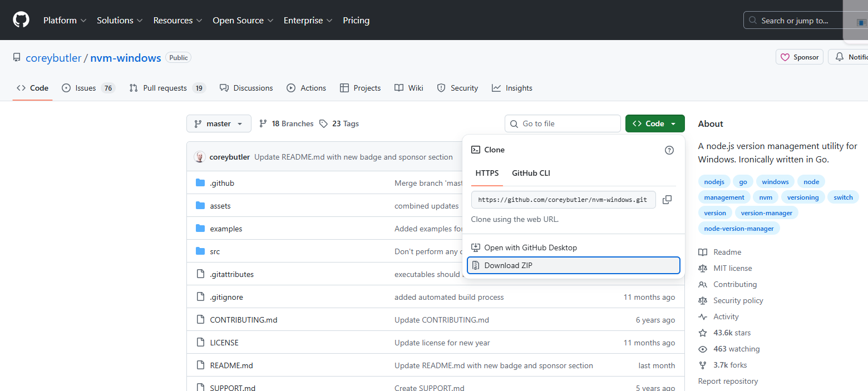The height and width of the screenshot is (391, 868).
Task: Open the nvm-windows repository link
Action: 126,58
